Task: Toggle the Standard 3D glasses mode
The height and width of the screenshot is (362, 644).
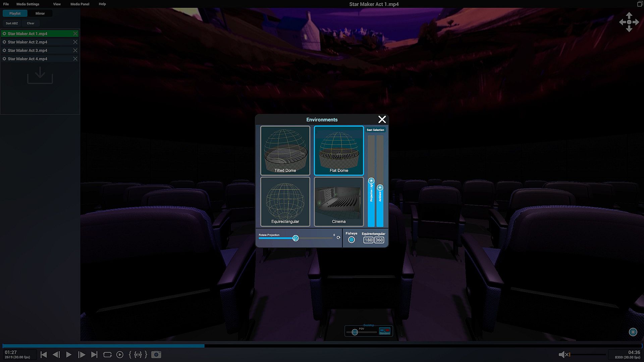Action: tap(385, 331)
